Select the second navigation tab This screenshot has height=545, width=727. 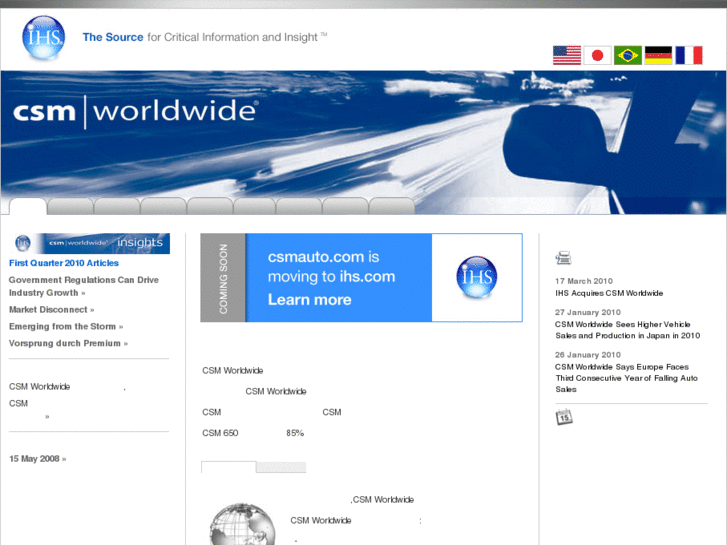coord(70,206)
